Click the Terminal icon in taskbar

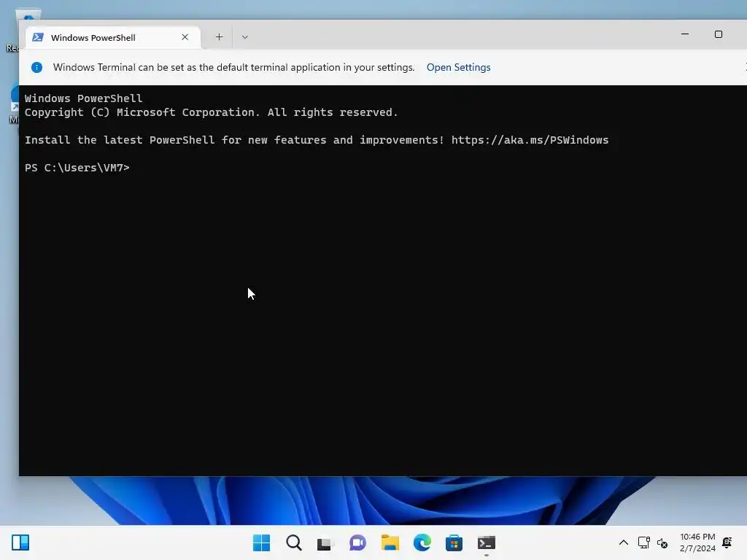(x=487, y=542)
